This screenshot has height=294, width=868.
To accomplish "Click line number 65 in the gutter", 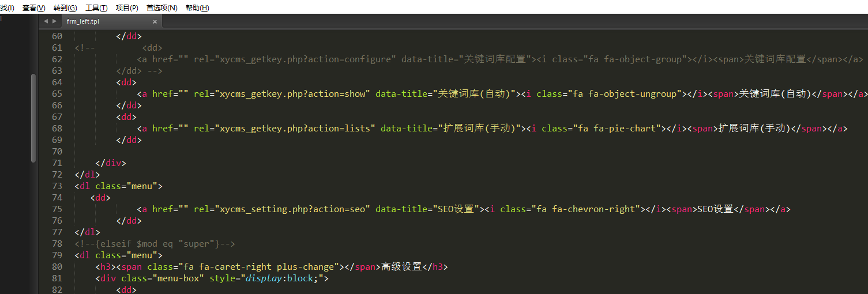I will pos(57,94).
